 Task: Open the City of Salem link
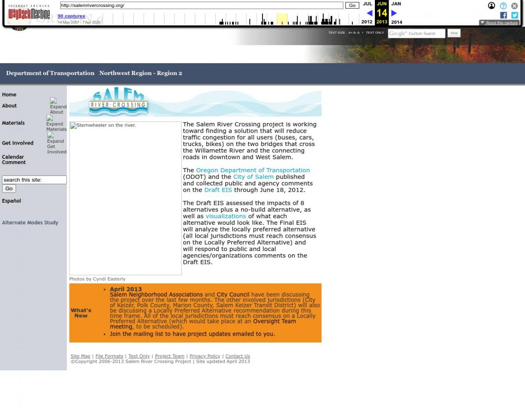[x=253, y=177]
